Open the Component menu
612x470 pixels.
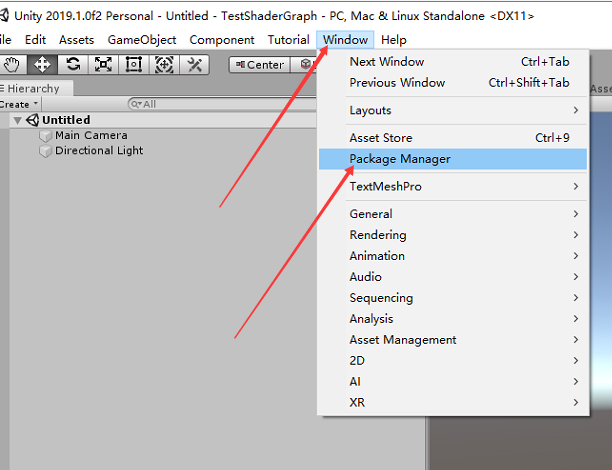(x=222, y=40)
